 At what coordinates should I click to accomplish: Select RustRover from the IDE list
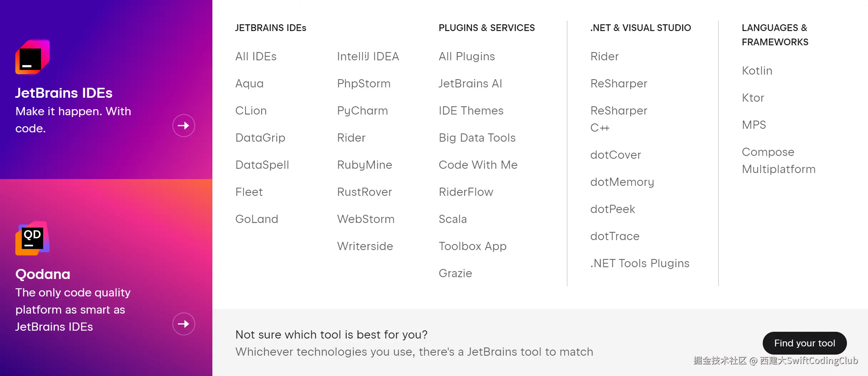pos(364,192)
